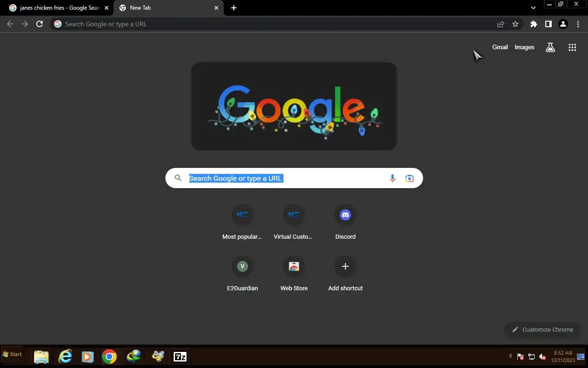Open the muted volume tray icon
The height and width of the screenshot is (368, 588).
(543, 356)
